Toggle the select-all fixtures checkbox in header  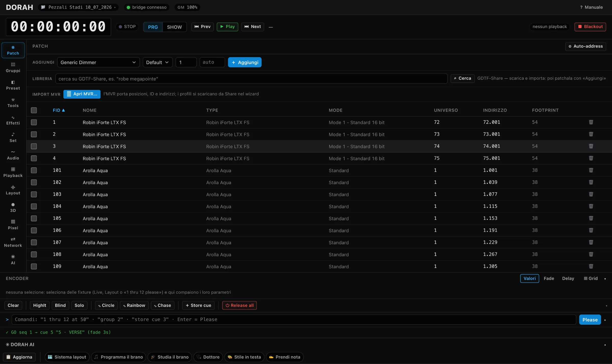[x=34, y=110]
